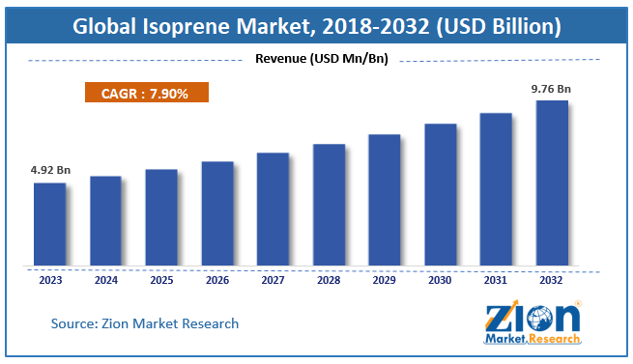
Task: Click the '2028' axis label
Action: tap(329, 280)
